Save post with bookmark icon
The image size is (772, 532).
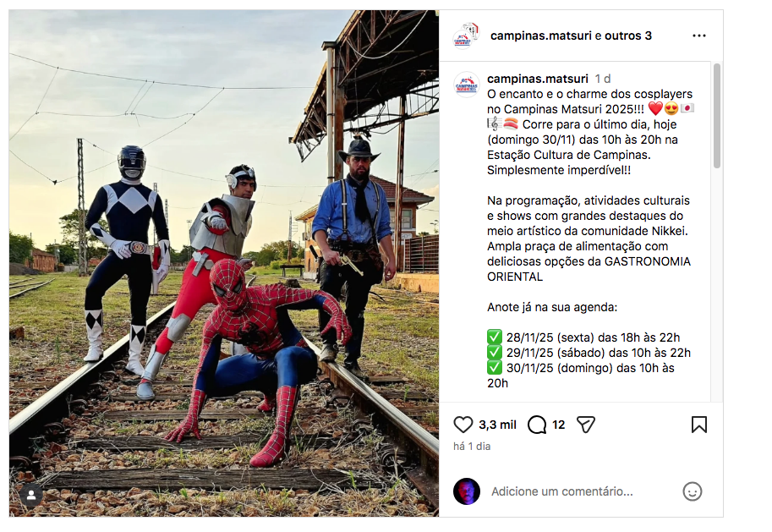click(699, 425)
